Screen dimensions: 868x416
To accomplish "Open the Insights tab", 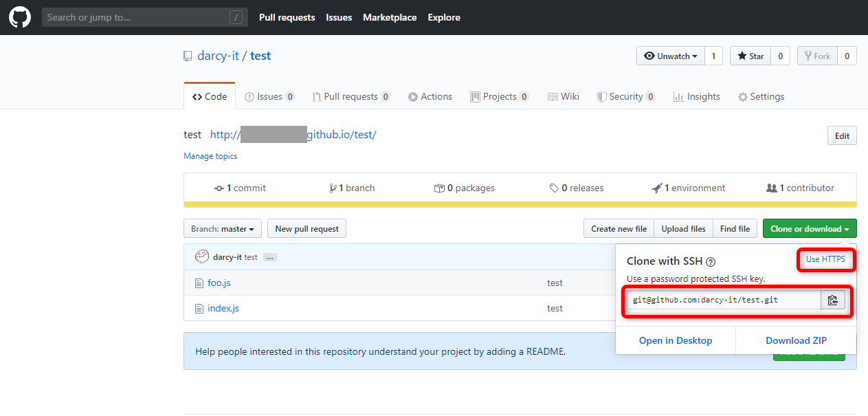I will pos(696,96).
